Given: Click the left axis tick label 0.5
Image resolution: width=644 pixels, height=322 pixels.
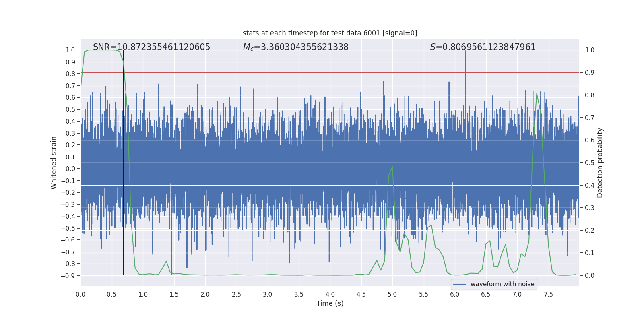Looking at the screenshot, I should point(70,109).
